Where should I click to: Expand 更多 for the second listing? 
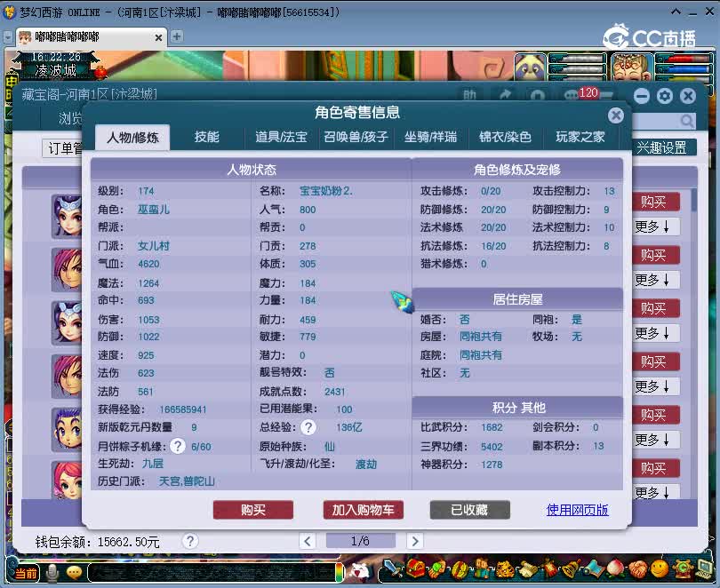656,280
